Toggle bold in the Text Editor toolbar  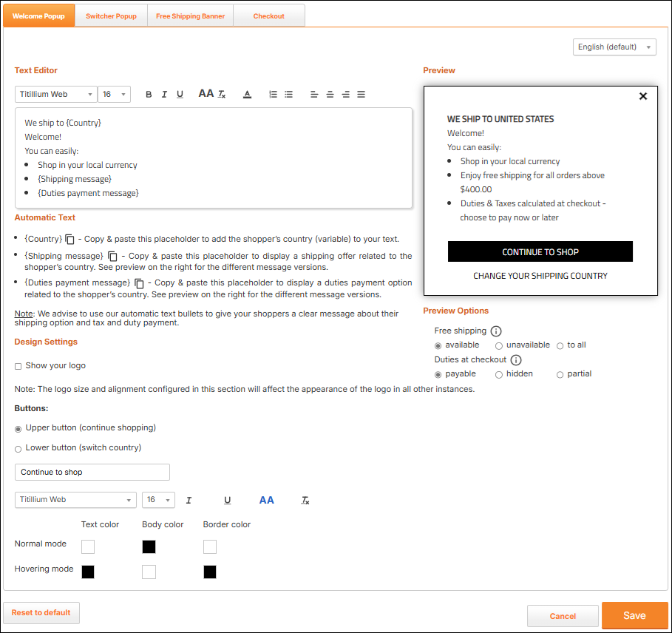pyautogui.click(x=149, y=95)
